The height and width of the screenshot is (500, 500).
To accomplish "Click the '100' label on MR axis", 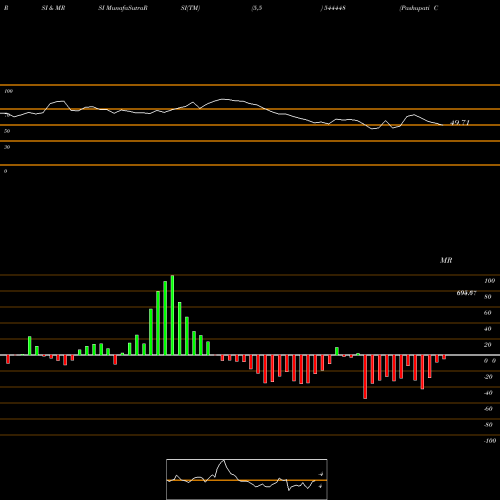I will coord(489,281).
